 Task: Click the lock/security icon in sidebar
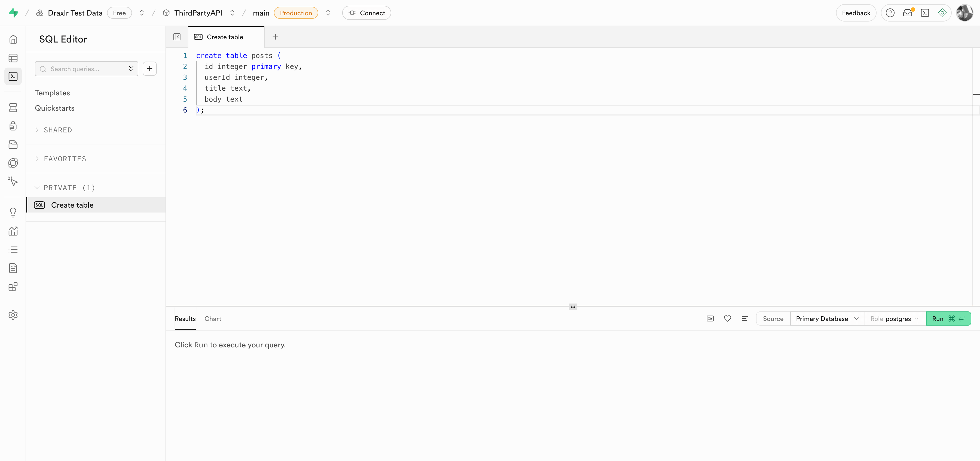(x=13, y=126)
